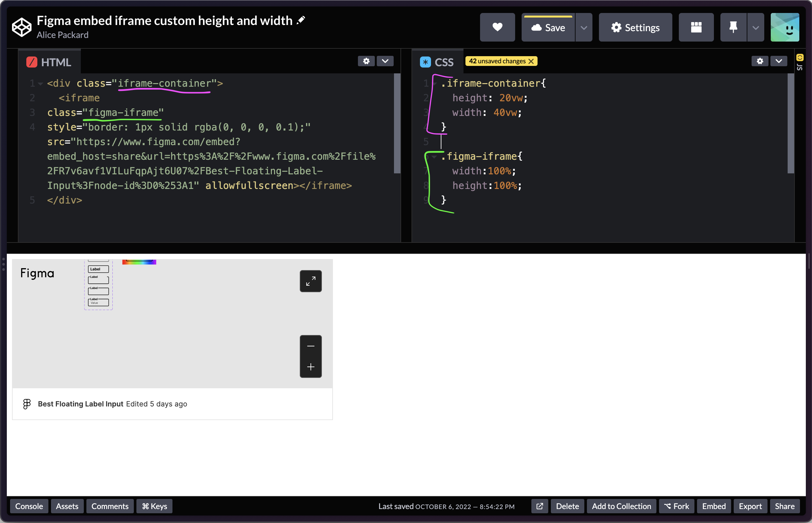Dismiss the 42 unsaved changes badge
812x523 pixels.
click(531, 61)
